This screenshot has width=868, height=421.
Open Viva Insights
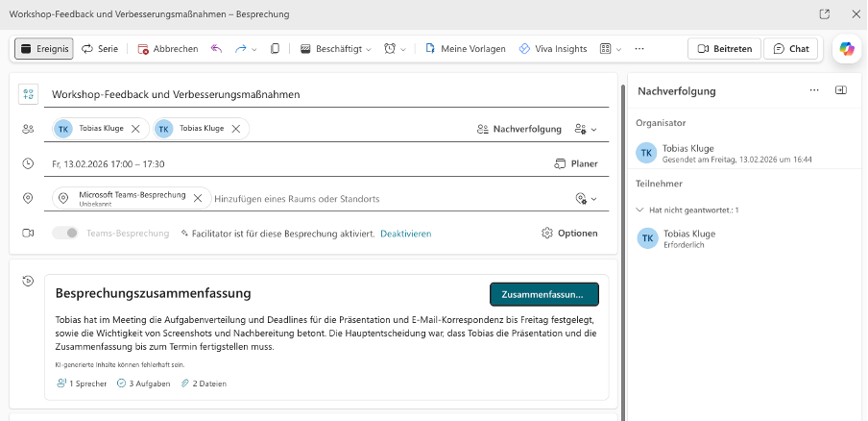(552, 49)
